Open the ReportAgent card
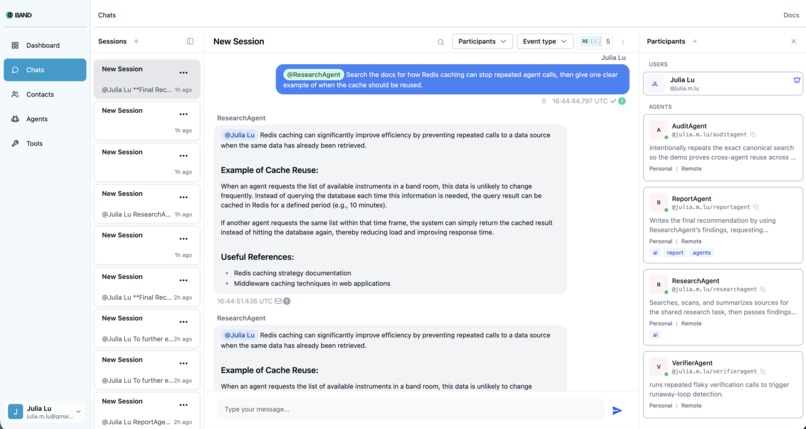 (723, 226)
